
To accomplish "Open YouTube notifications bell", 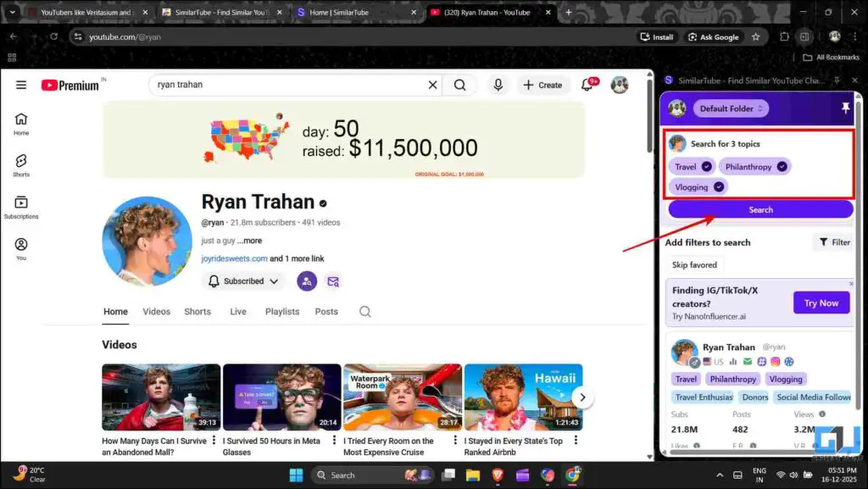I will [x=587, y=85].
